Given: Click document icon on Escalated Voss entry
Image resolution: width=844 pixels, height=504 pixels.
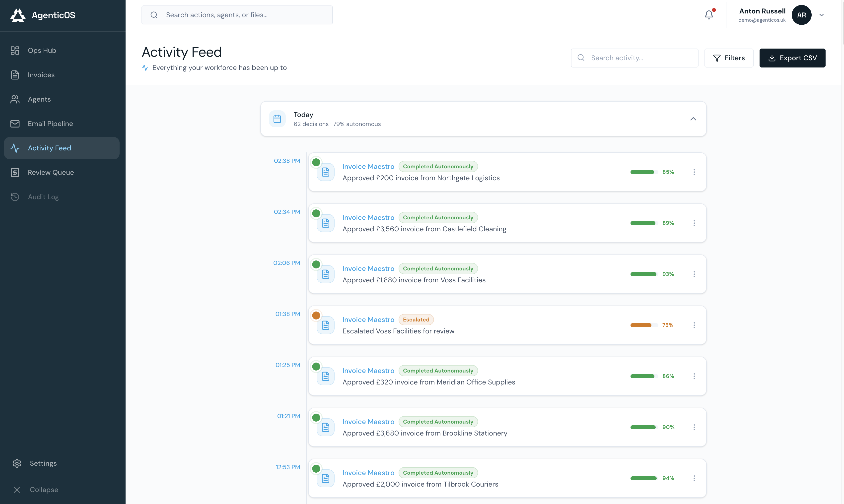Looking at the screenshot, I should [326, 325].
